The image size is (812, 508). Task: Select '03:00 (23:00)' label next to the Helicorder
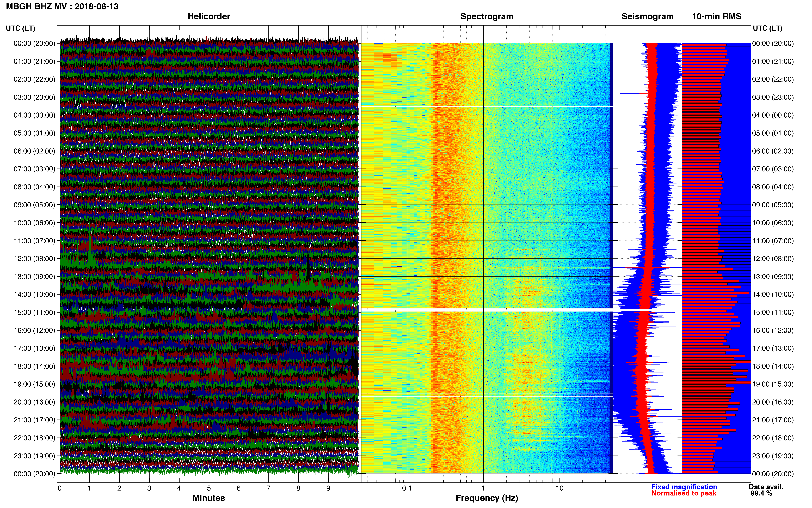34,97
